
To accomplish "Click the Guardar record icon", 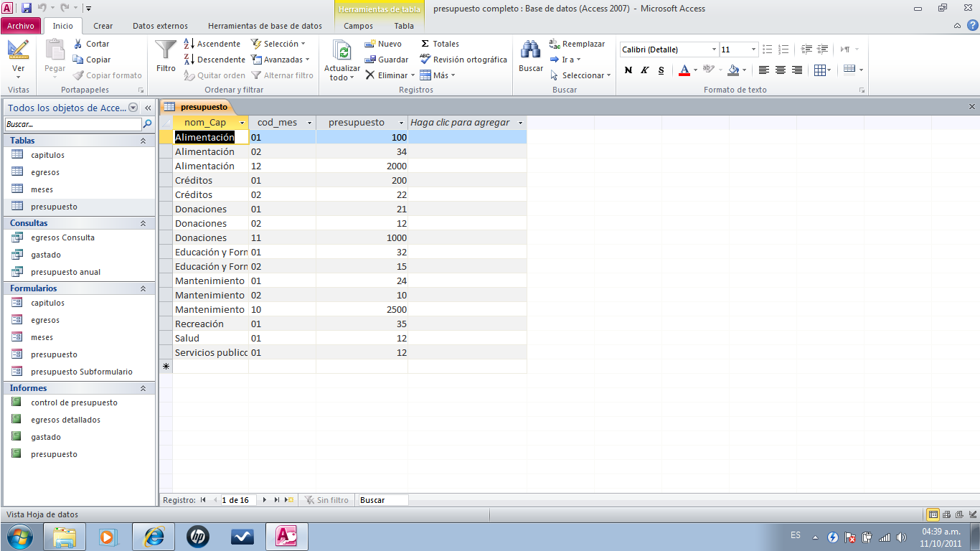I will click(x=370, y=60).
